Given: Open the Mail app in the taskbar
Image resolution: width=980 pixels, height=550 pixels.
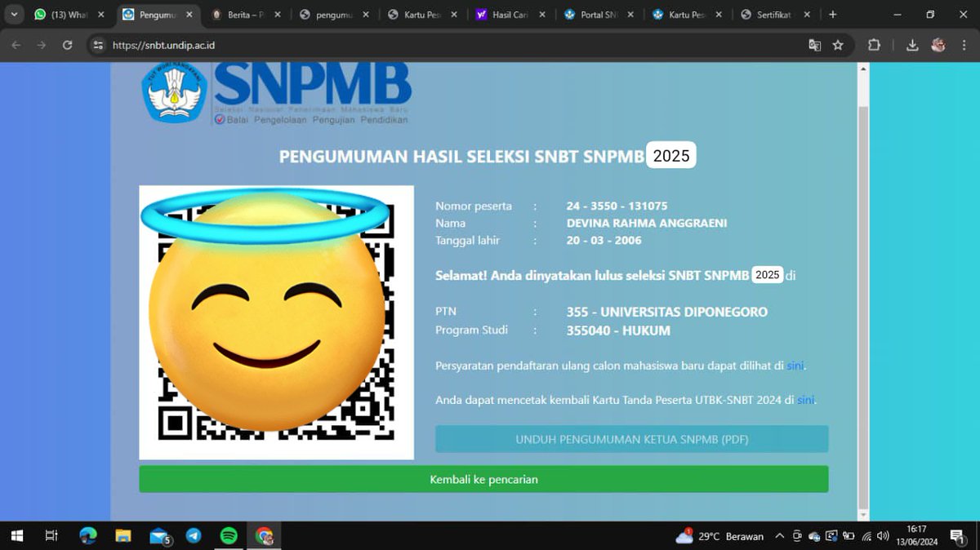Looking at the screenshot, I should click(x=159, y=536).
